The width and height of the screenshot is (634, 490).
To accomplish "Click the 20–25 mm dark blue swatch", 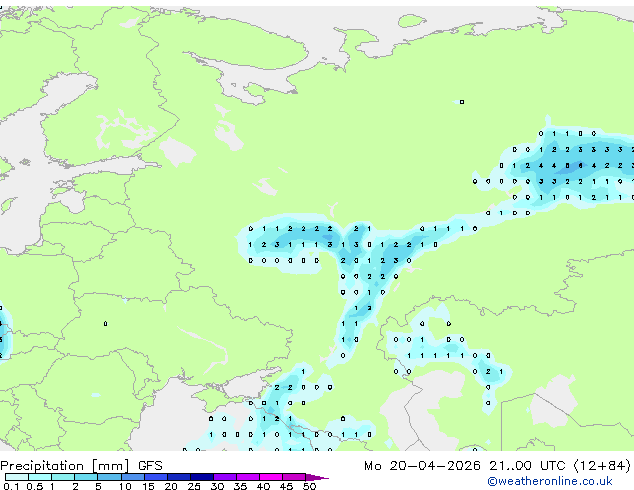I will pyautogui.click(x=179, y=477).
